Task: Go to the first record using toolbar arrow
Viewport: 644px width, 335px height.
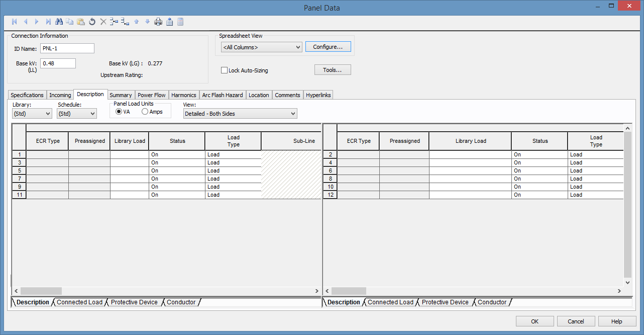Action: 14,22
